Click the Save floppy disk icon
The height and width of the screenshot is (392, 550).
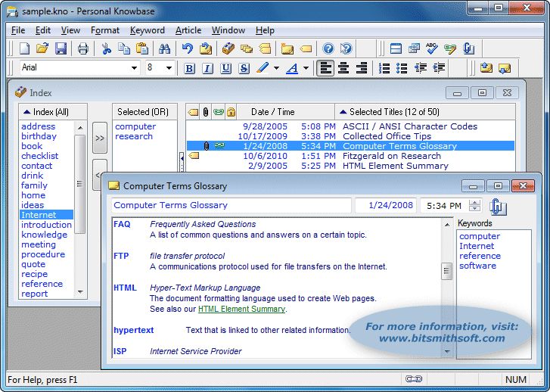point(61,48)
